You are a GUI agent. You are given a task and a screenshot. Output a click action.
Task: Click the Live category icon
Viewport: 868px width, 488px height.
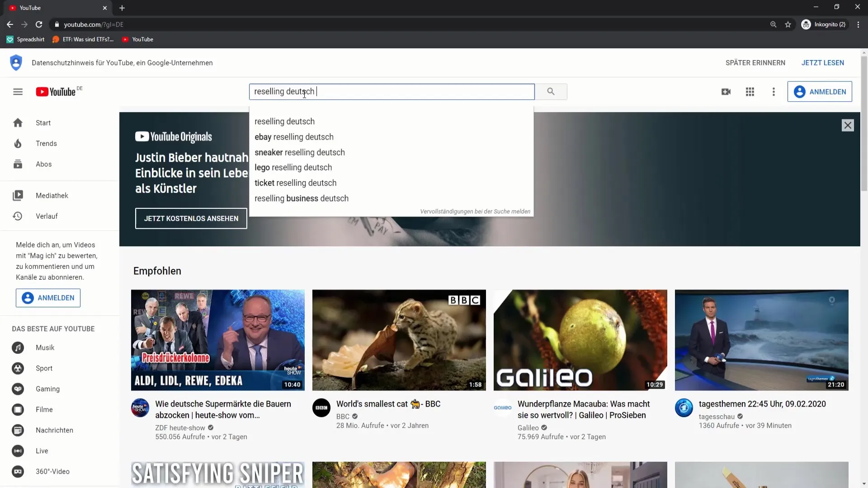[x=18, y=451]
